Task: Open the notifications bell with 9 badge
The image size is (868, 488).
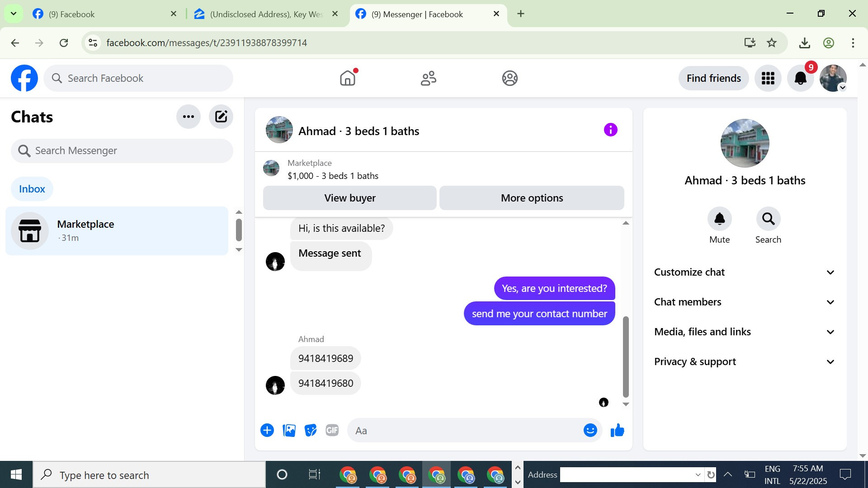Action: (801, 78)
